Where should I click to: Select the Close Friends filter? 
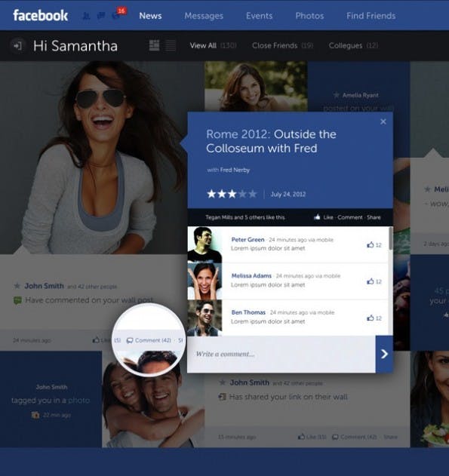282,45
